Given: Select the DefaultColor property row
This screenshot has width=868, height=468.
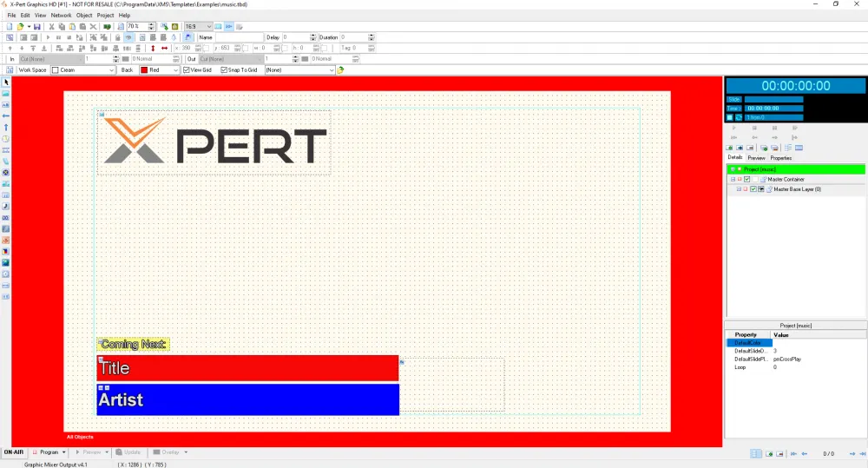Looking at the screenshot, I should point(795,343).
